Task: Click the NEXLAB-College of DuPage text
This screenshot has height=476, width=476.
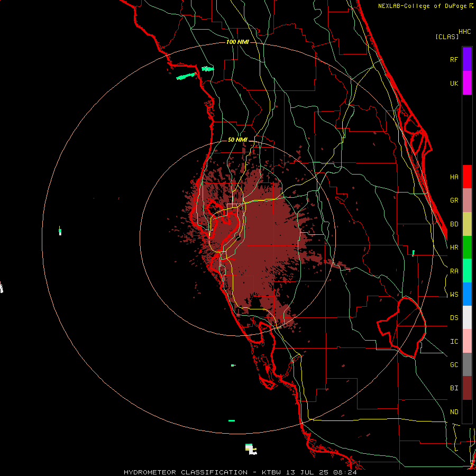Action: click(x=422, y=6)
